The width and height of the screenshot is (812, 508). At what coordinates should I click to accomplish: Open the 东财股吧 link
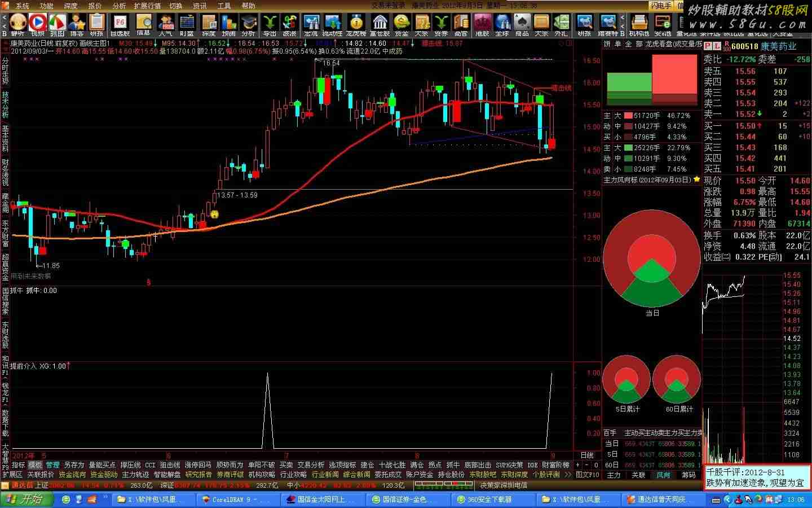click(x=483, y=475)
